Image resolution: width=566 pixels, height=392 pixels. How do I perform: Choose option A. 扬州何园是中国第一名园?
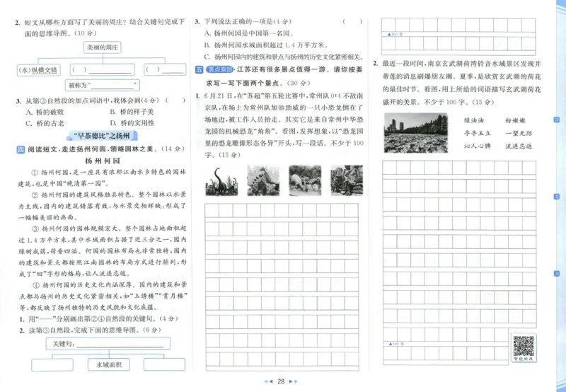249,33
